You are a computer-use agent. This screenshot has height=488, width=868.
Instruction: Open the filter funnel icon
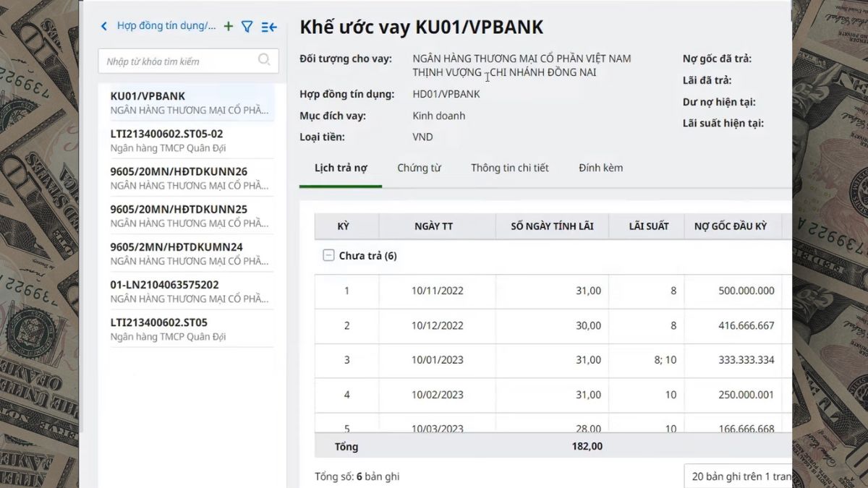(247, 27)
